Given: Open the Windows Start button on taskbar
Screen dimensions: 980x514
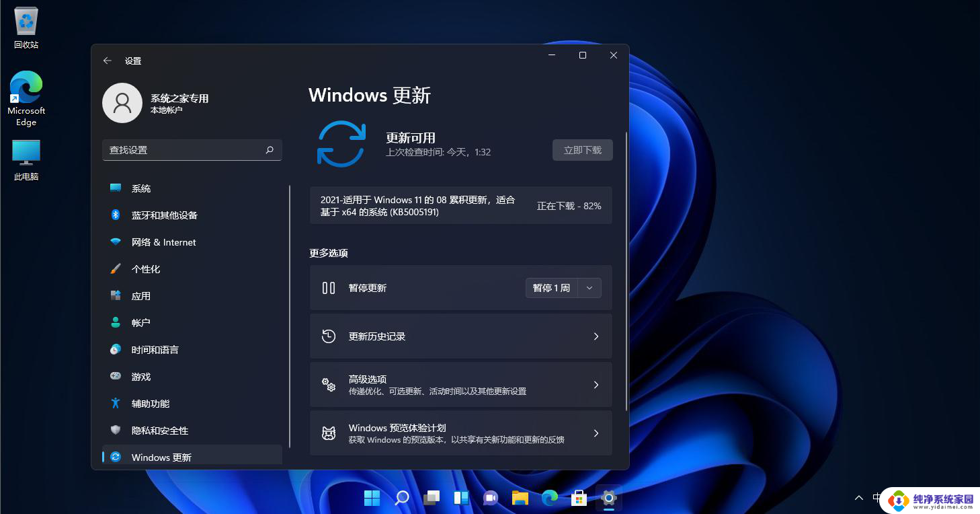Looking at the screenshot, I should click(x=372, y=498).
